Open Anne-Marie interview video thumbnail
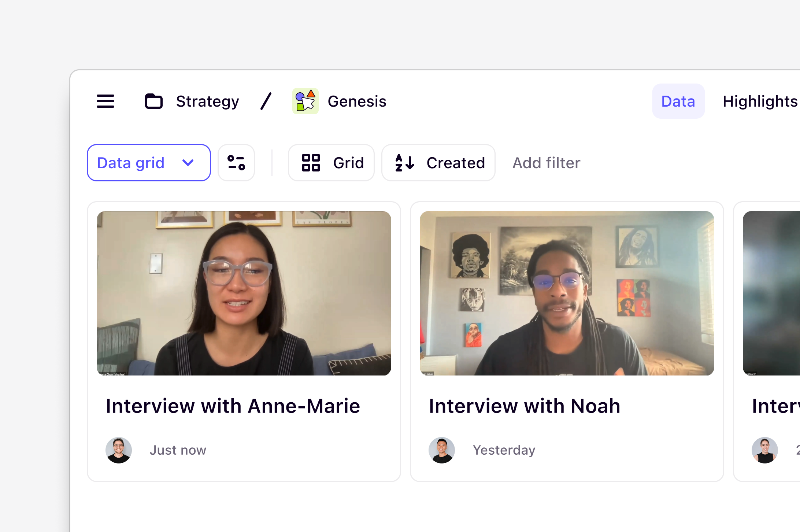Viewport: 800px width, 532px height. pyautogui.click(x=244, y=293)
